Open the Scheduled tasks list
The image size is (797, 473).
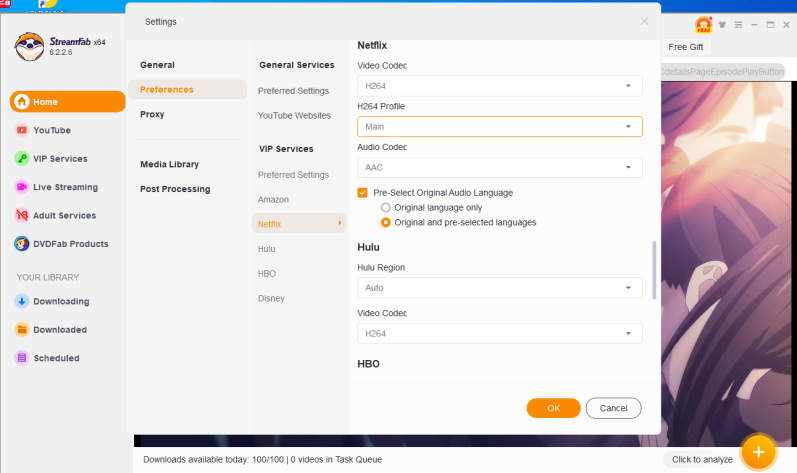55,358
